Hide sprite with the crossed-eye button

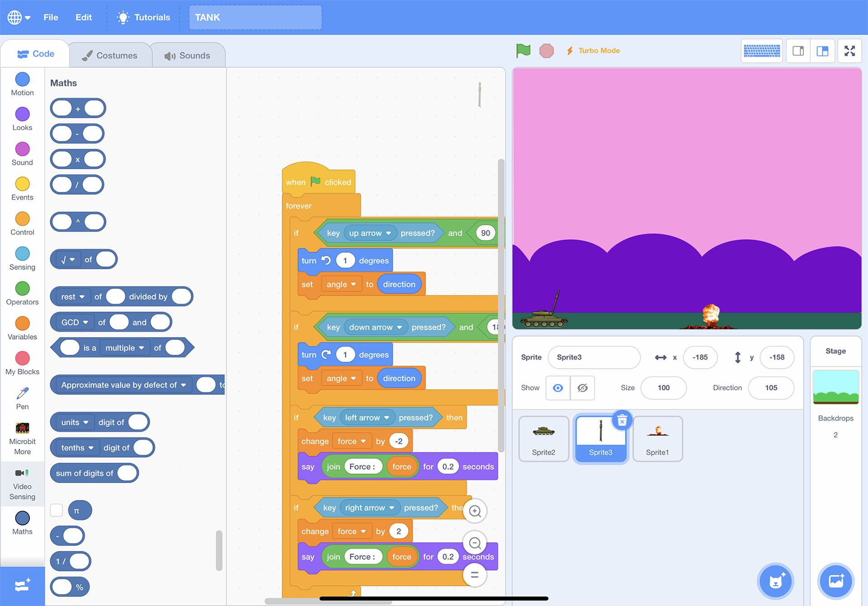pyautogui.click(x=582, y=388)
